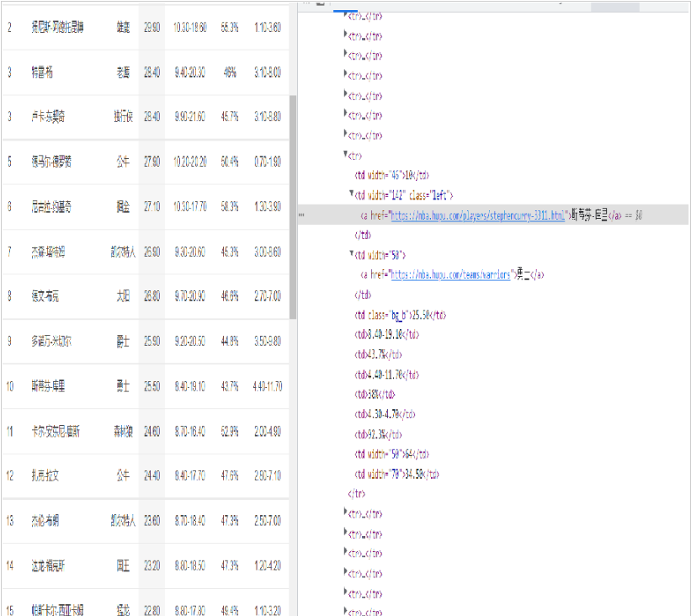
Task: Open player link 达龙-福克斯
Action: click(x=48, y=566)
